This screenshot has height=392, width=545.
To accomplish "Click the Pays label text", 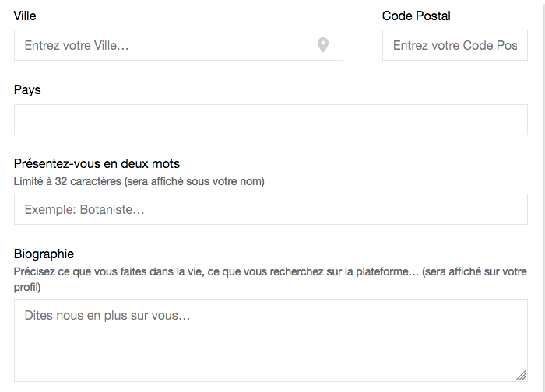I will (27, 90).
